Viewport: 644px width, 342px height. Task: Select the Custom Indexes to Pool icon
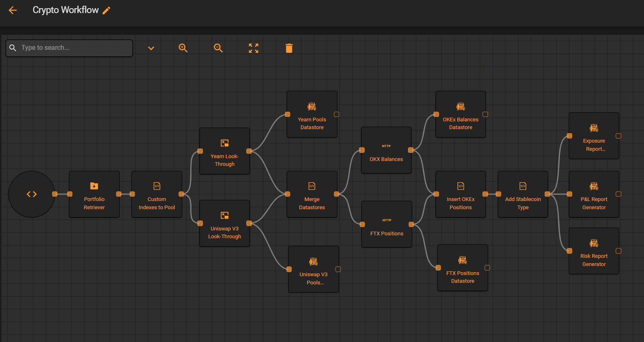[x=157, y=186]
